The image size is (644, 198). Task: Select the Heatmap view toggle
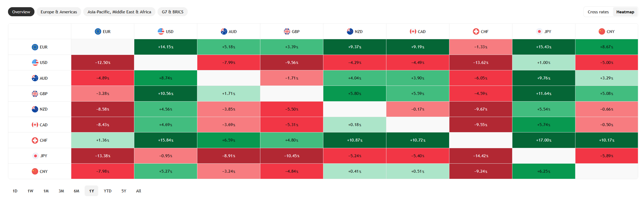[625, 12]
